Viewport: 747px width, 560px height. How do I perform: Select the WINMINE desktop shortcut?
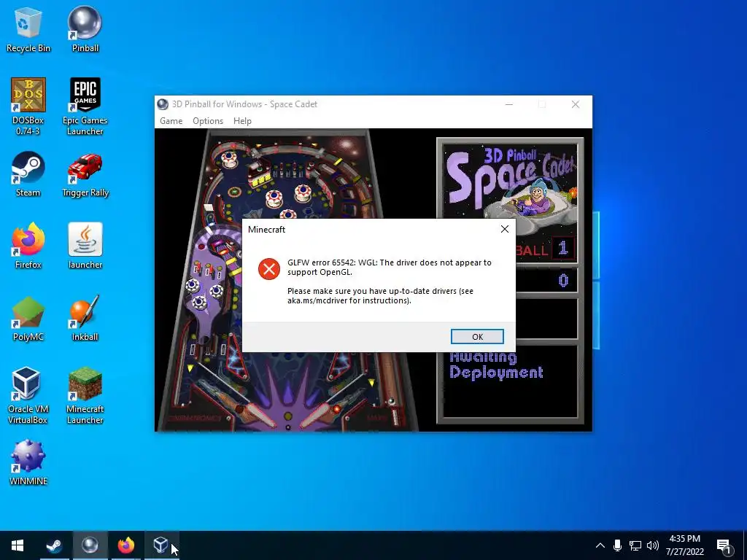28,463
